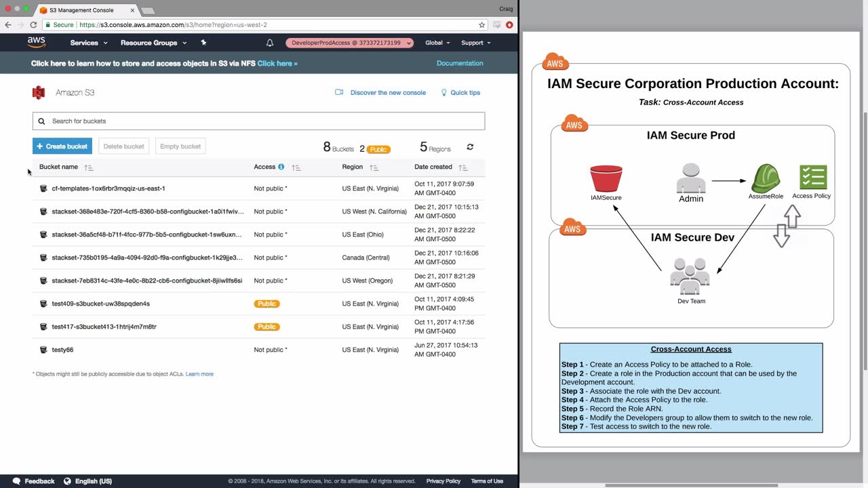Screen dimensions: 868x488
Task: Open the Support dropdown
Action: coord(475,43)
